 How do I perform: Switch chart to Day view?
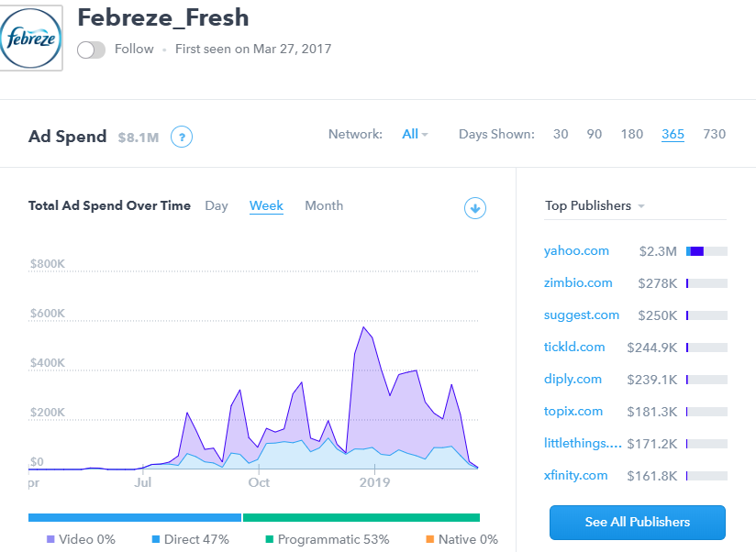coord(217,206)
